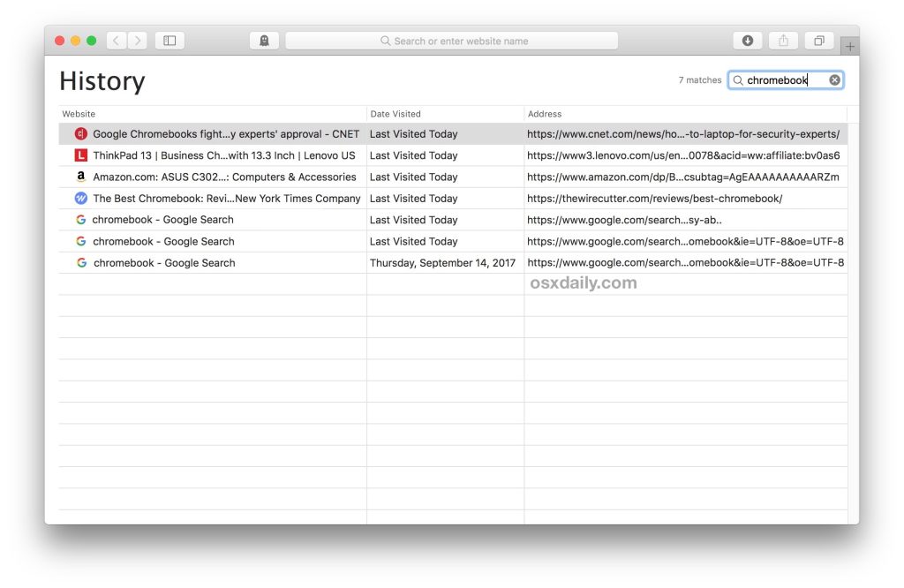Click Google favicon in the sy-ab row
Viewport: 904px width, 588px height.
coord(80,220)
